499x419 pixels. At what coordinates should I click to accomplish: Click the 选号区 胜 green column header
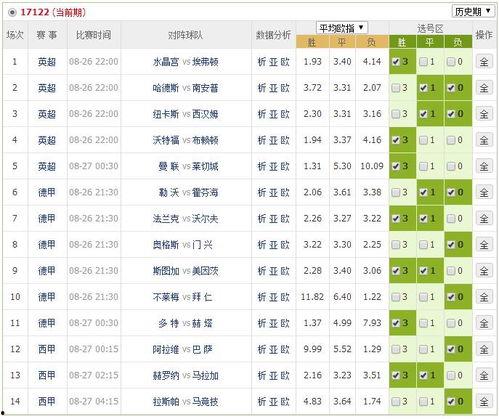[x=402, y=42]
